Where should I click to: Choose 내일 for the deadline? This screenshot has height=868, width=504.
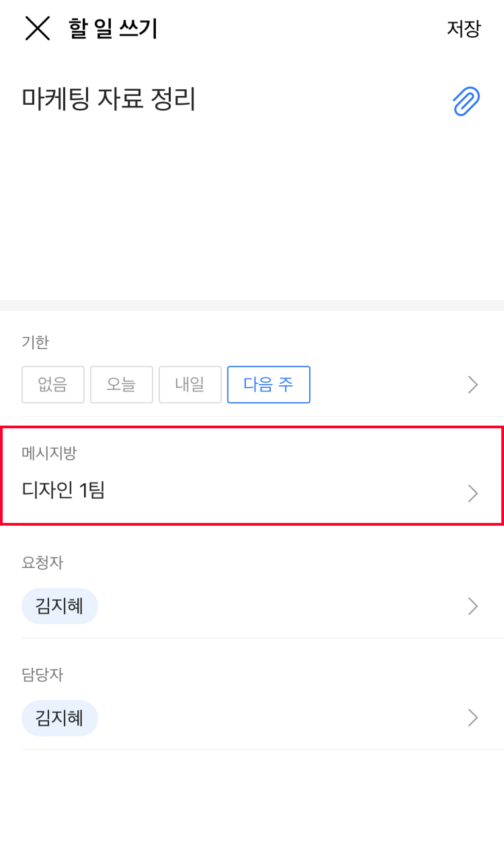[190, 384]
